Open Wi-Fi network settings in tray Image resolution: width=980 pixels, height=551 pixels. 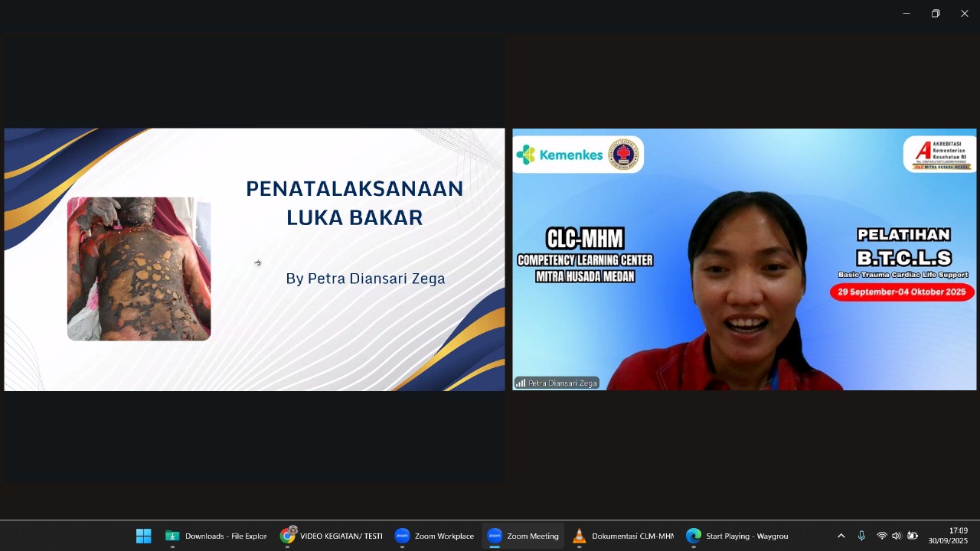pos(882,536)
